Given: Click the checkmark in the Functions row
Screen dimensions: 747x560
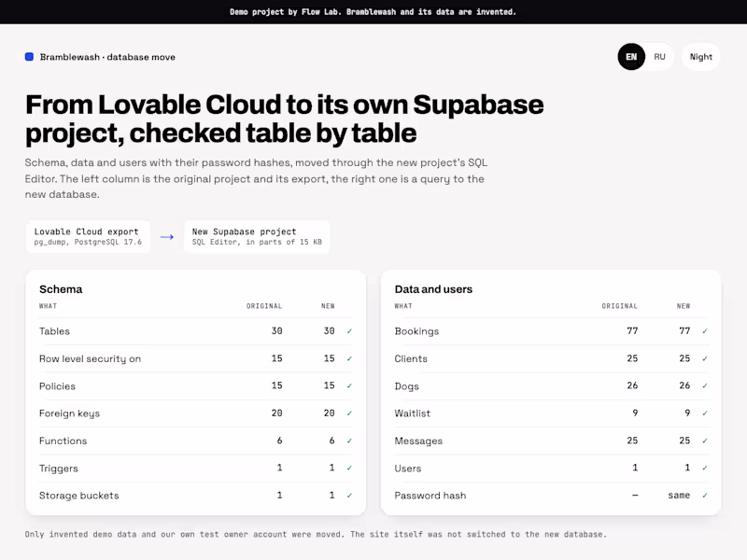Looking at the screenshot, I should coord(349,441).
